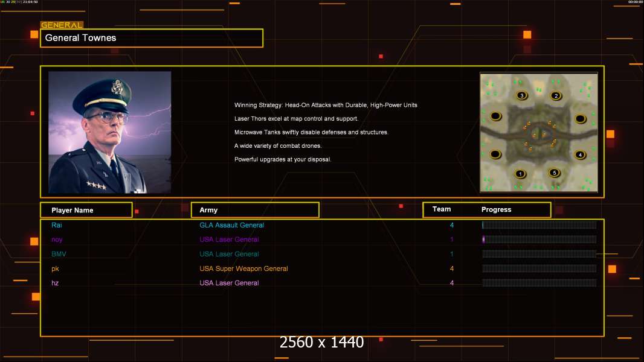
Task: Click the Team column header
Action: tap(442, 209)
